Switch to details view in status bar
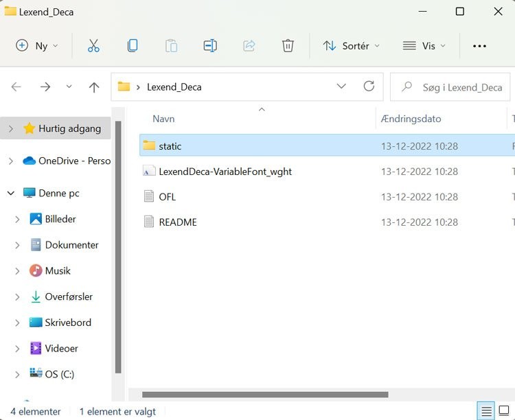Screen dimensions: 515x420 click(487, 412)
